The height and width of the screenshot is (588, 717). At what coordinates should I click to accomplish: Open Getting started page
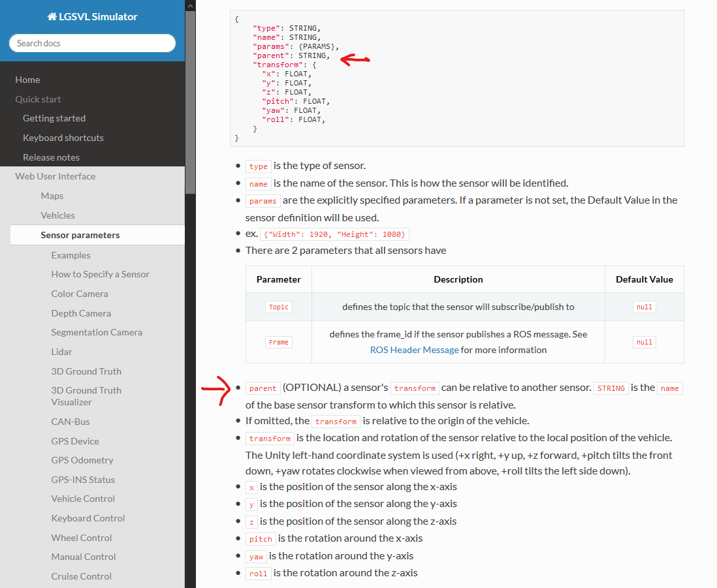(x=54, y=118)
